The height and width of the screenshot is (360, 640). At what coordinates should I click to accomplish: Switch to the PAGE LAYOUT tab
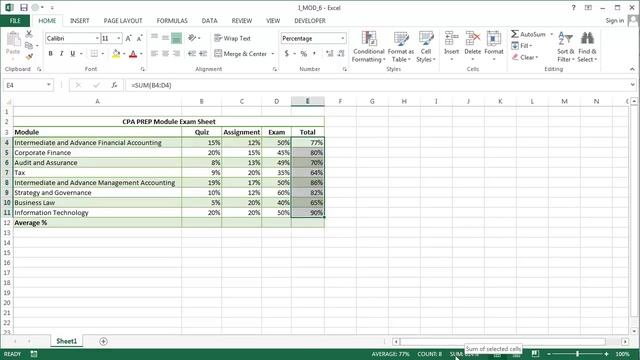(x=123, y=20)
